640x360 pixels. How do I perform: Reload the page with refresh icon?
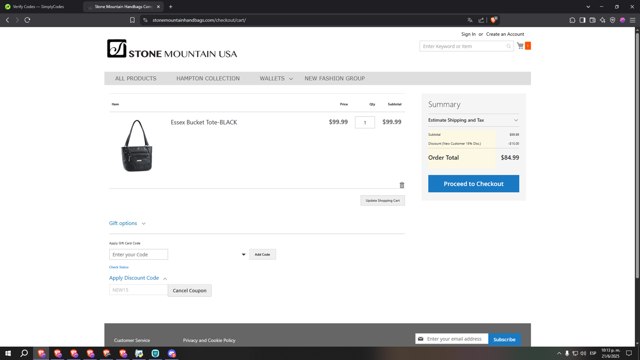27,20
